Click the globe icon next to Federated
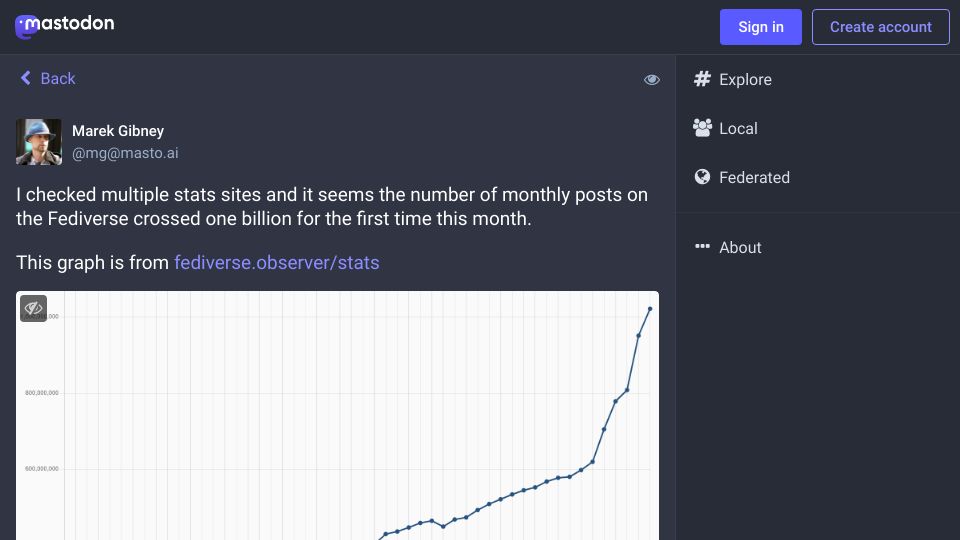Viewport: 960px width, 540px height. pyautogui.click(x=702, y=177)
